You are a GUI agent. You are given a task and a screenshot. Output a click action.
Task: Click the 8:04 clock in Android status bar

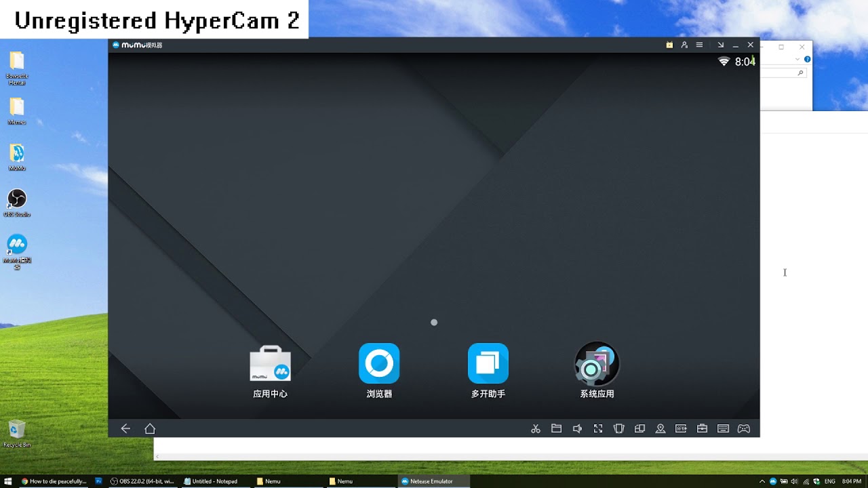pyautogui.click(x=745, y=62)
